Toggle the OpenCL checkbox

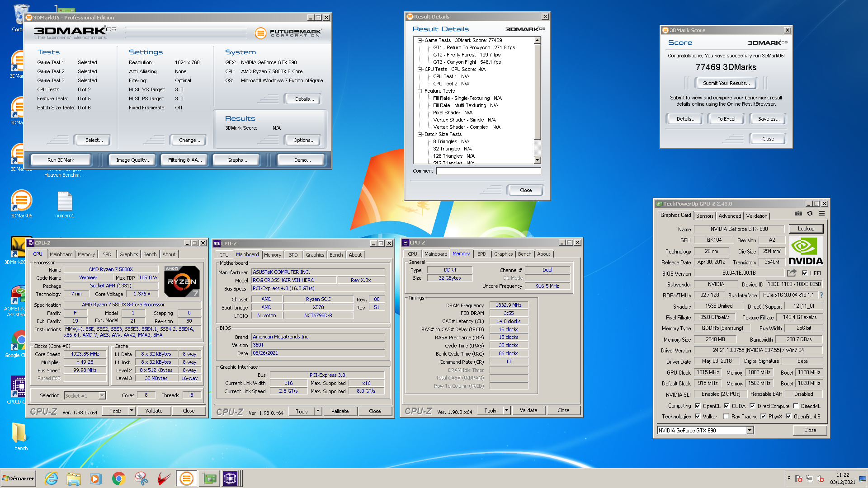click(x=698, y=406)
